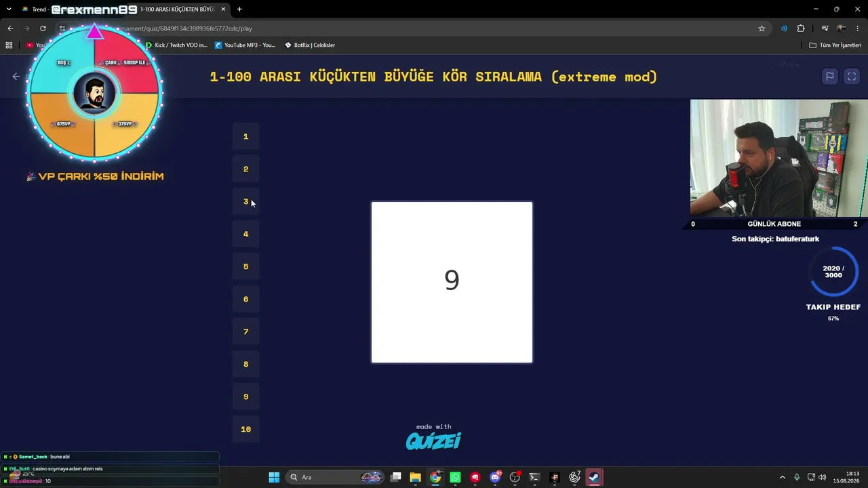868x488 pixels.
Task: Click the report flag icon
Action: coord(829,77)
